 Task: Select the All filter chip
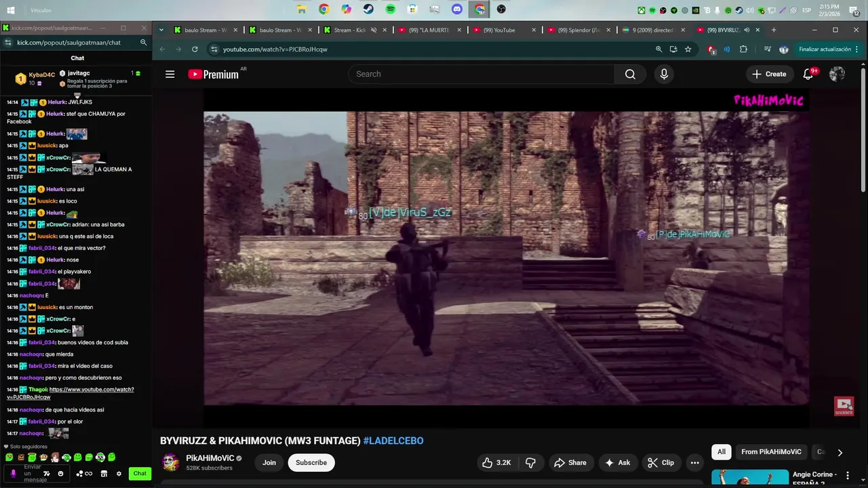pyautogui.click(x=722, y=452)
